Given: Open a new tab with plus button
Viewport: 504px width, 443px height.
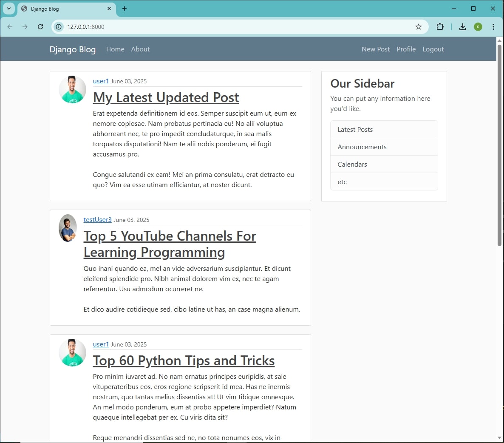Looking at the screenshot, I should pos(125,9).
